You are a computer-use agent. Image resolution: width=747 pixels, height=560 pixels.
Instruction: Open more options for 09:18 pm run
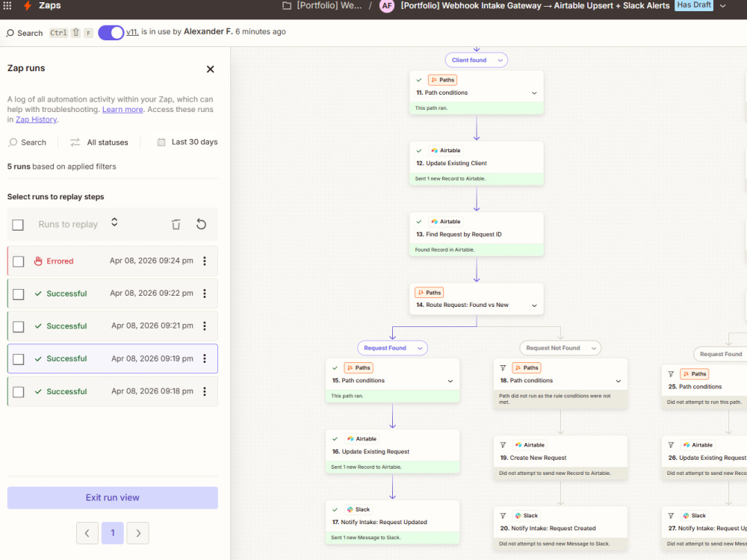[205, 391]
